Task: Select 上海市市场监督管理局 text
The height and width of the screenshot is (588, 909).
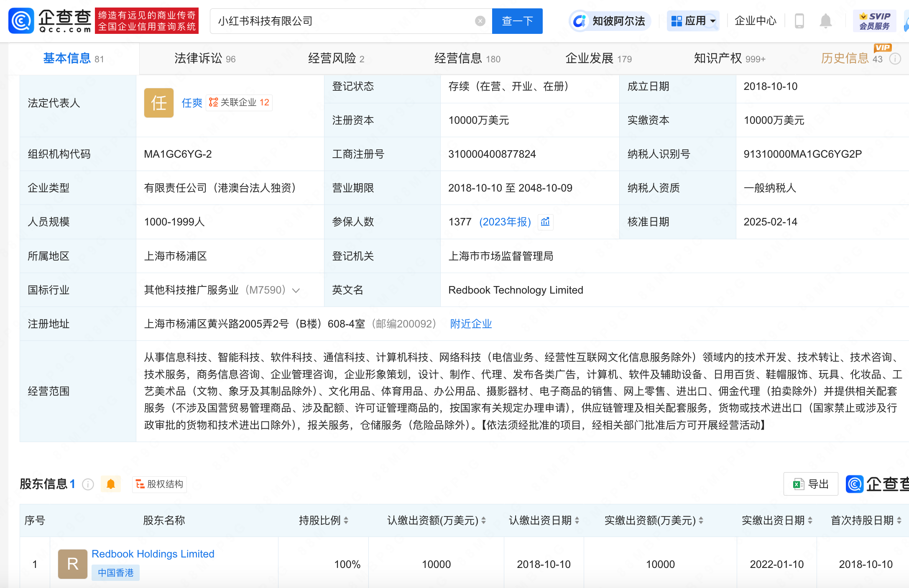Action: [501, 256]
